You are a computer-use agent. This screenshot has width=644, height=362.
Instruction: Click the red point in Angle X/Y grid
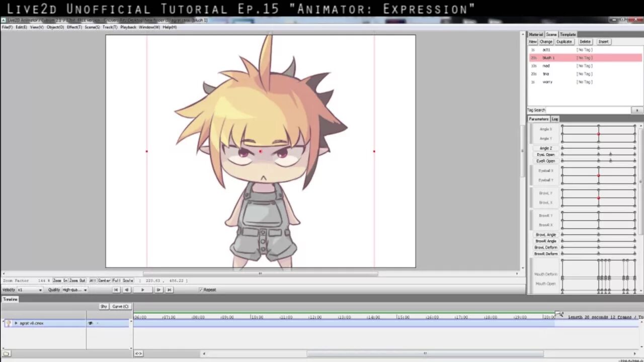point(599,134)
